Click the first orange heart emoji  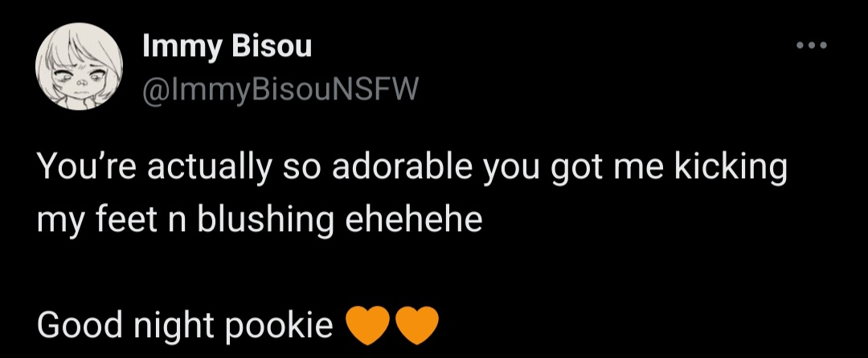point(367,326)
